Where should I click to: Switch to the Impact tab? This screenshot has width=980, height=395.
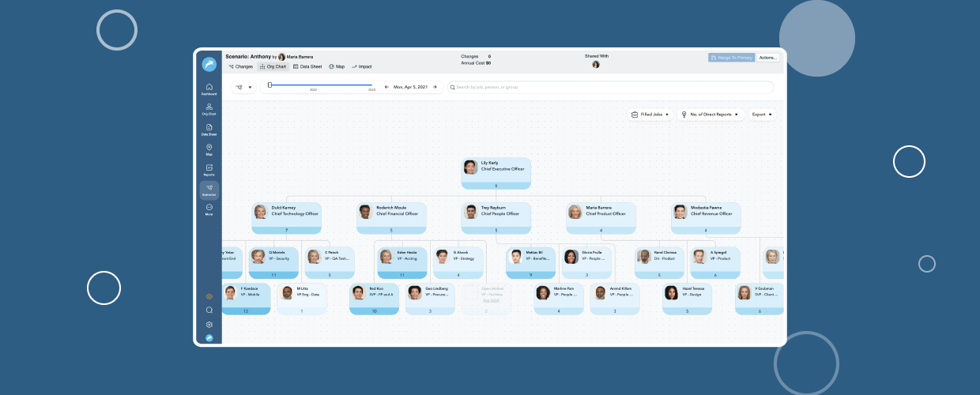pyautogui.click(x=362, y=66)
